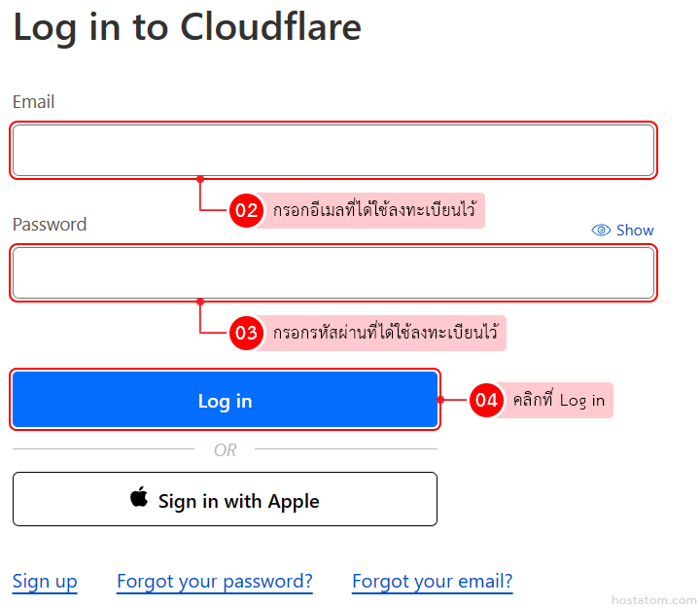Click the eye icon beside Show

coord(601,231)
